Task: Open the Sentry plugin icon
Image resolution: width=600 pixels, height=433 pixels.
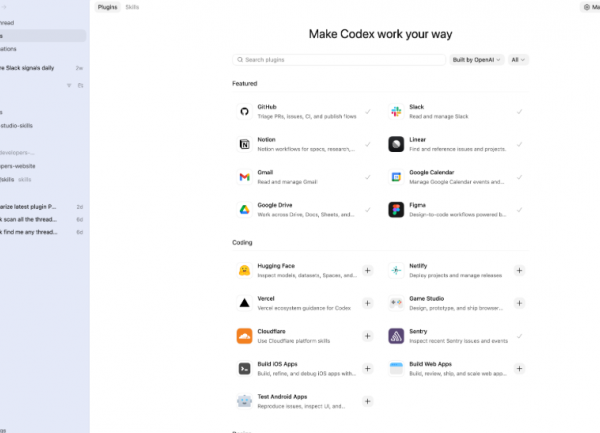Action: pos(396,336)
